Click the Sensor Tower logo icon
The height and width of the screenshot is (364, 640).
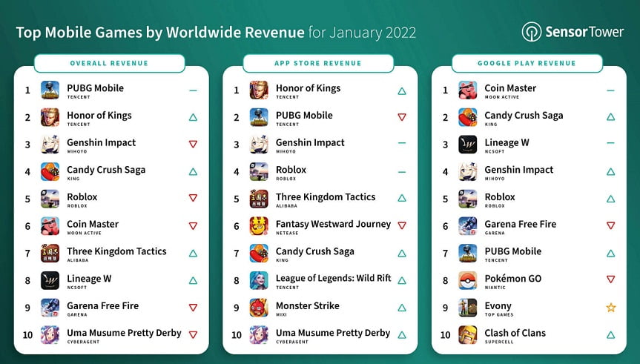(531, 32)
